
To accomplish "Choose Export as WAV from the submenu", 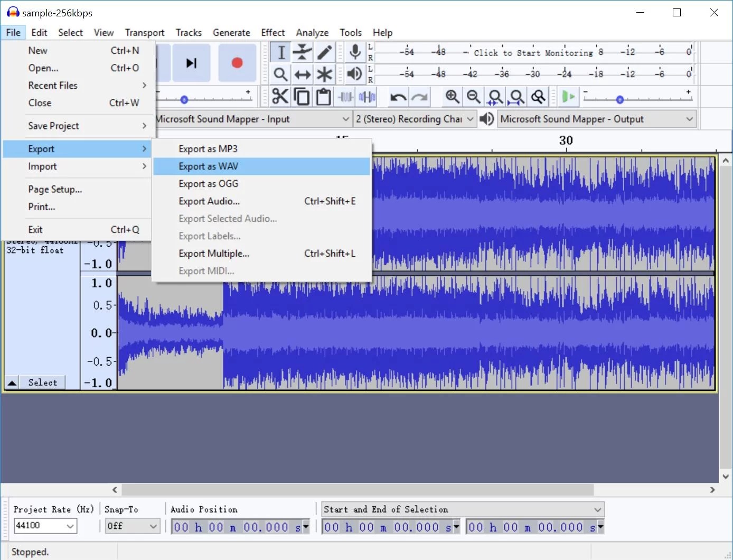I will pos(209,166).
